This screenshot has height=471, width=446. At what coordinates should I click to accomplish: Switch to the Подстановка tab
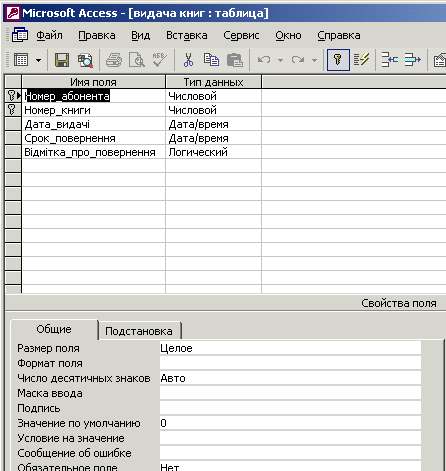(x=139, y=331)
